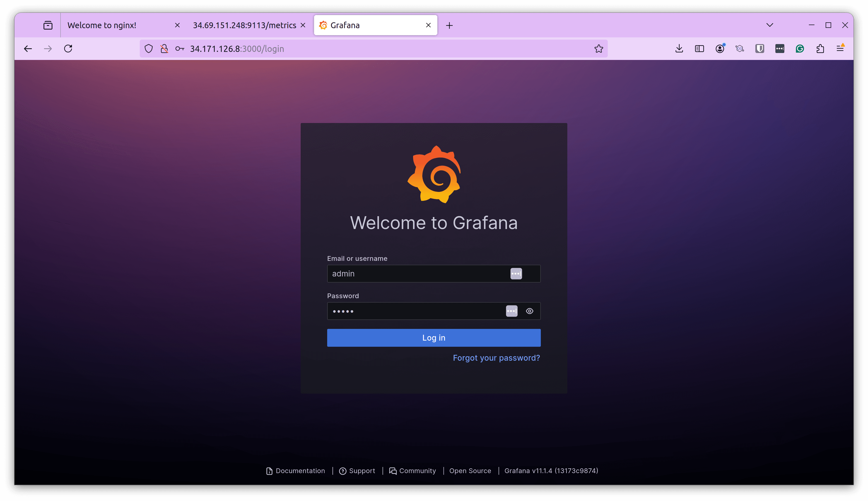This screenshot has height=501, width=868.
Task: Click the Grafana logo on login card
Action: tap(434, 174)
